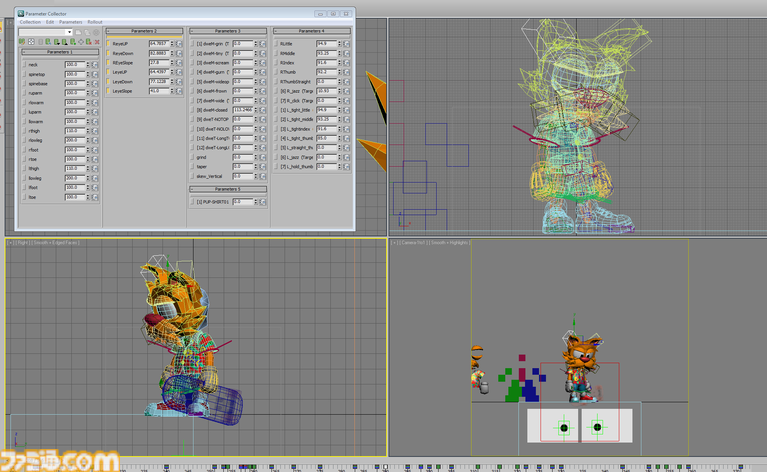Click the Smooth + Highlights viewport label
Image resolution: width=767 pixels, height=472 pixels.
451,243
